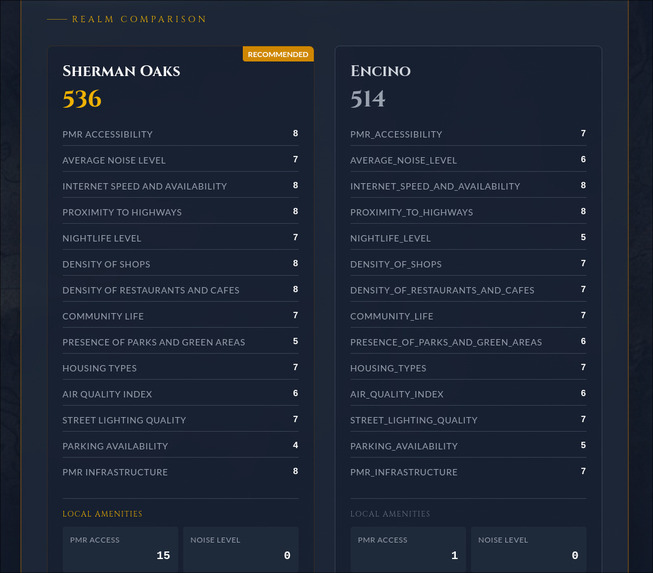
Task: Select HOUSING_TYPES row in Encino
Action: pos(468,368)
